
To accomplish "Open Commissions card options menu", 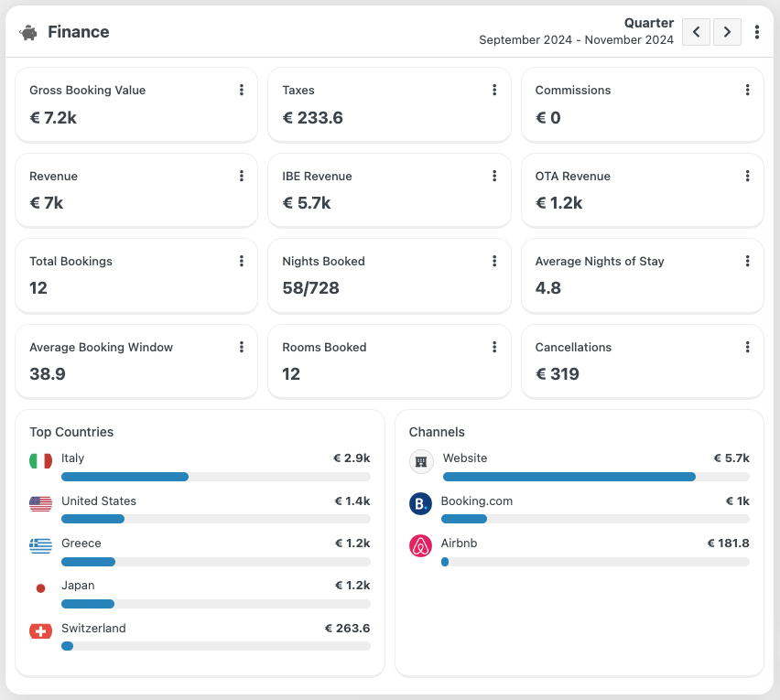I will pos(747,90).
